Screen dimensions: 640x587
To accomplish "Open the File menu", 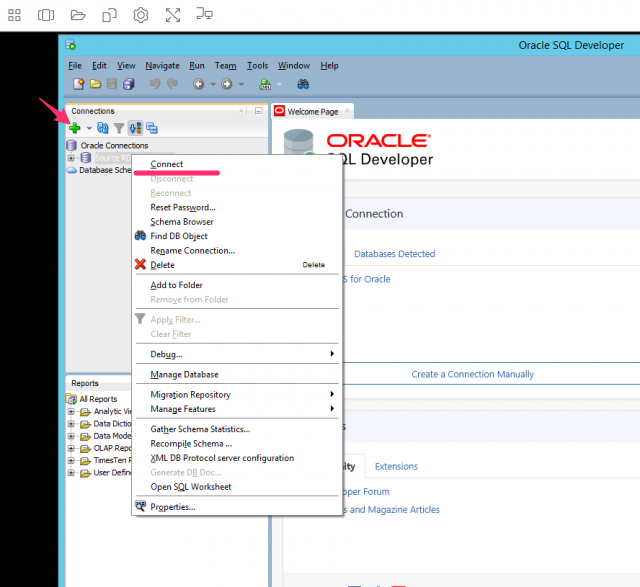I will (x=75, y=66).
